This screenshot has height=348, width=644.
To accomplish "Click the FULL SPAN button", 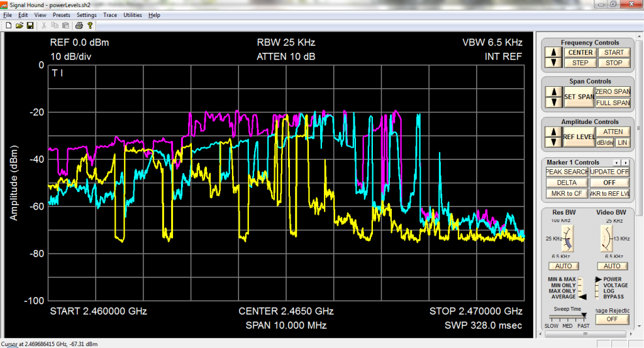I will pyautogui.click(x=612, y=103).
